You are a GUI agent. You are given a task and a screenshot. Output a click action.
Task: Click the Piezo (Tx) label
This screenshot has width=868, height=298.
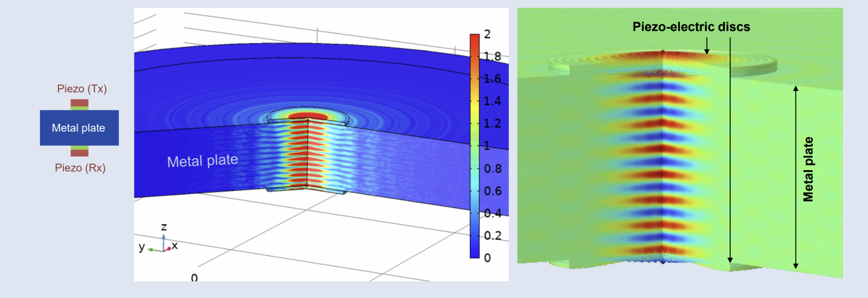82,89
